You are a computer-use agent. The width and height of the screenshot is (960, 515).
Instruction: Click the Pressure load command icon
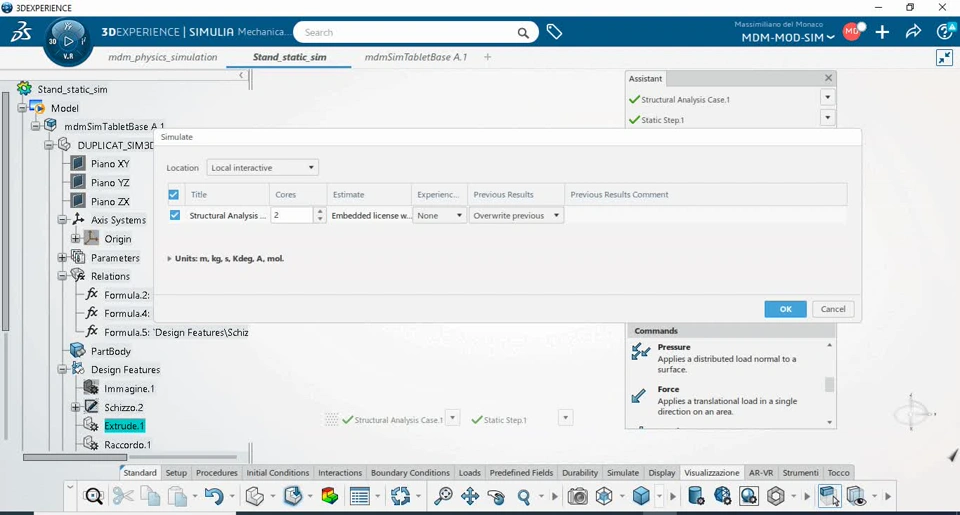640,351
